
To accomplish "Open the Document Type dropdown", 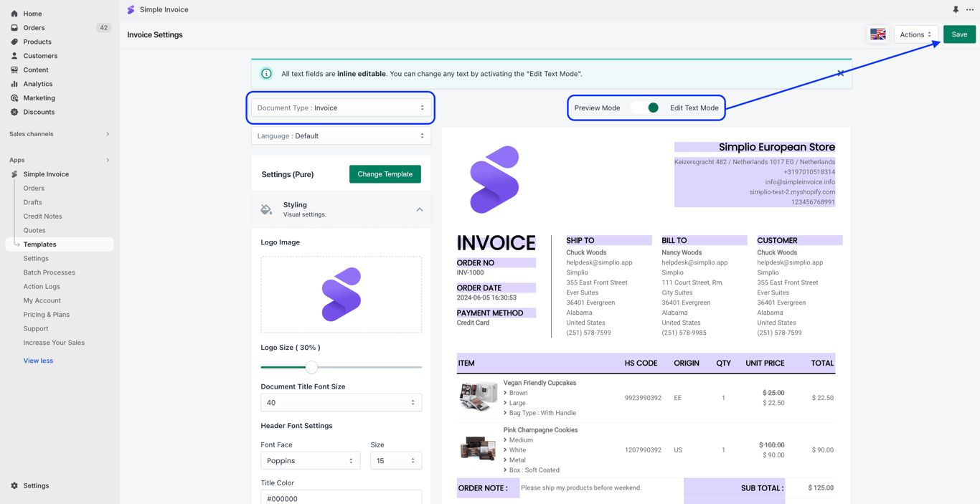I will point(341,108).
